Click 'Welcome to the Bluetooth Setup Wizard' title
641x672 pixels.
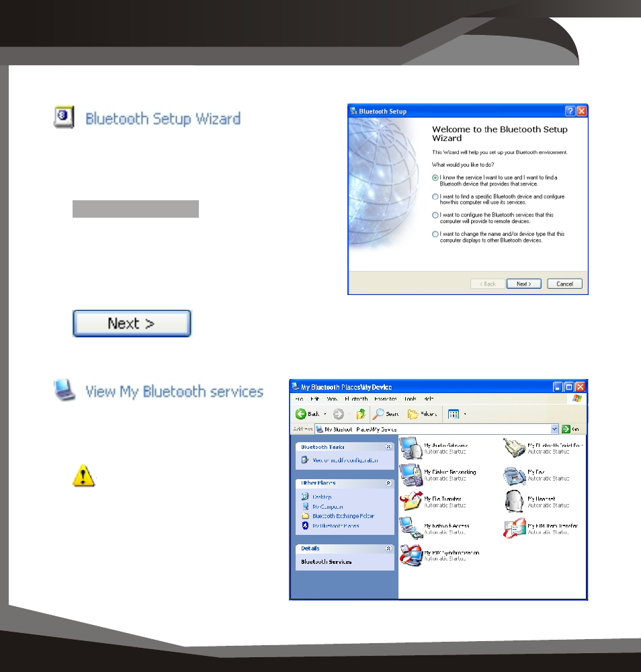(500, 134)
